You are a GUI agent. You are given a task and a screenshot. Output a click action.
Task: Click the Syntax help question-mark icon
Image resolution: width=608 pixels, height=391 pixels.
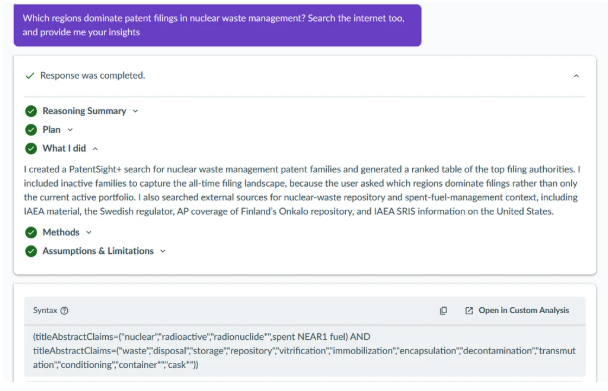(x=65, y=311)
